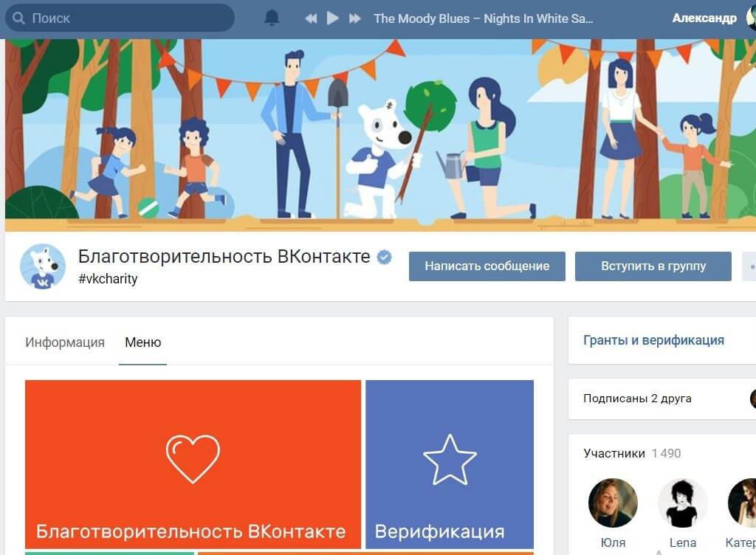Switch to the Информация tab
This screenshot has height=555, width=756.
pos(65,342)
